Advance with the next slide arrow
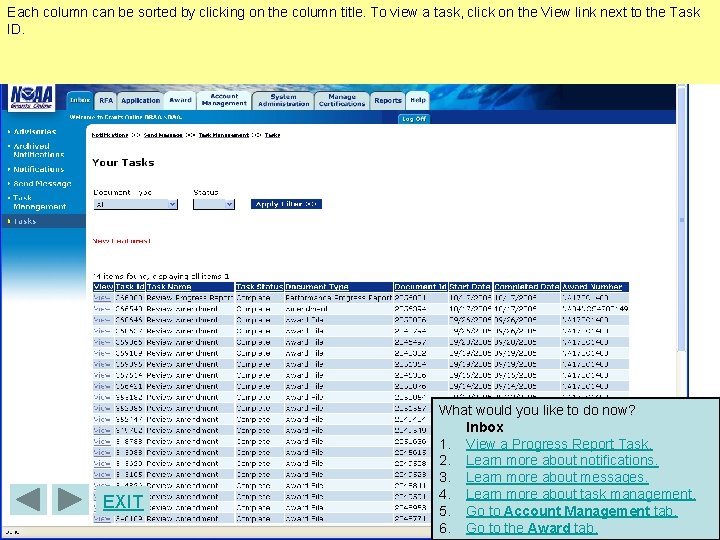The height and width of the screenshot is (540, 720). (70, 500)
